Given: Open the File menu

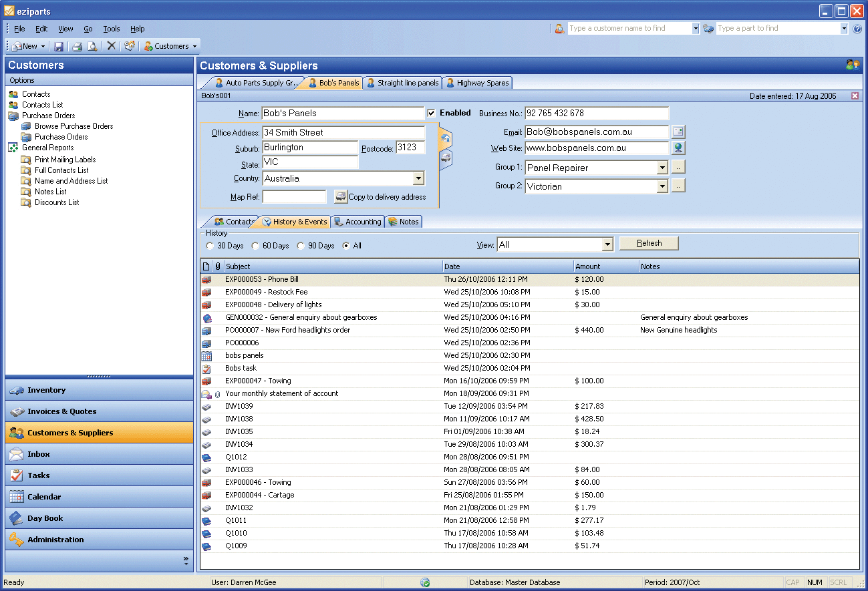Looking at the screenshot, I should (x=19, y=29).
